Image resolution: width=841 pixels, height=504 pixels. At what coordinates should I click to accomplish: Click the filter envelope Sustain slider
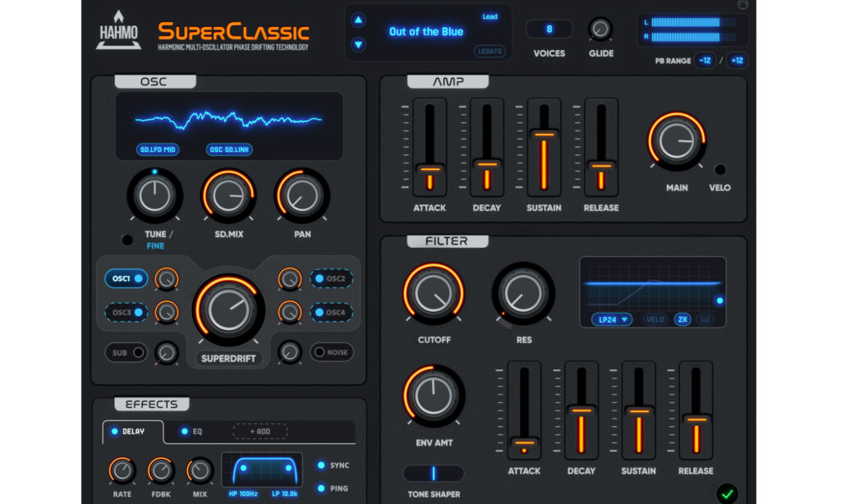(638, 410)
